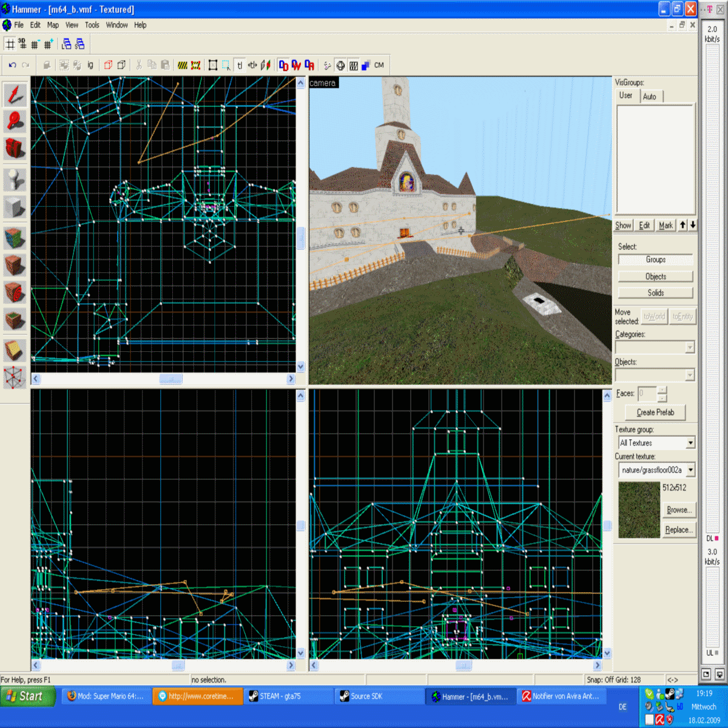Open the Toggle Texture Application tool
This screenshot has height=728, width=728.
[x=15, y=238]
